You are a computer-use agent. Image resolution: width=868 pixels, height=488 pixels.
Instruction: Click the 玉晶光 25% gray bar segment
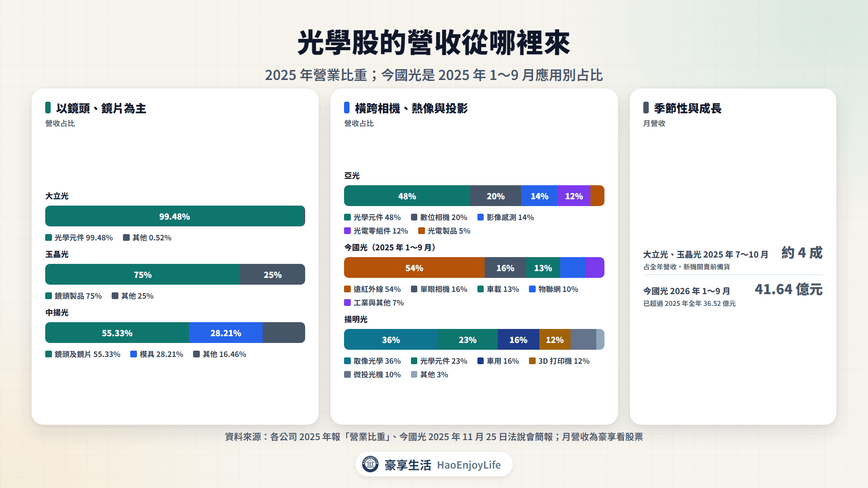coord(273,274)
